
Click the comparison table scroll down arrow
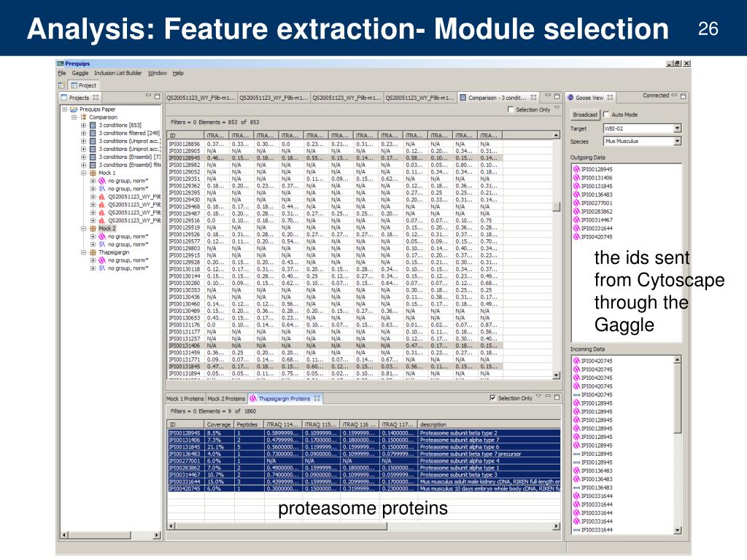(x=556, y=376)
